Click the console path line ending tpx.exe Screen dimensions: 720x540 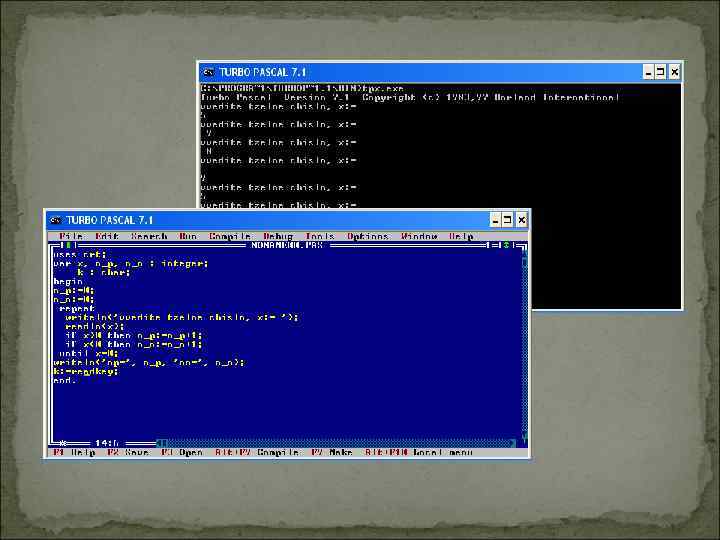pyautogui.click(x=302, y=88)
